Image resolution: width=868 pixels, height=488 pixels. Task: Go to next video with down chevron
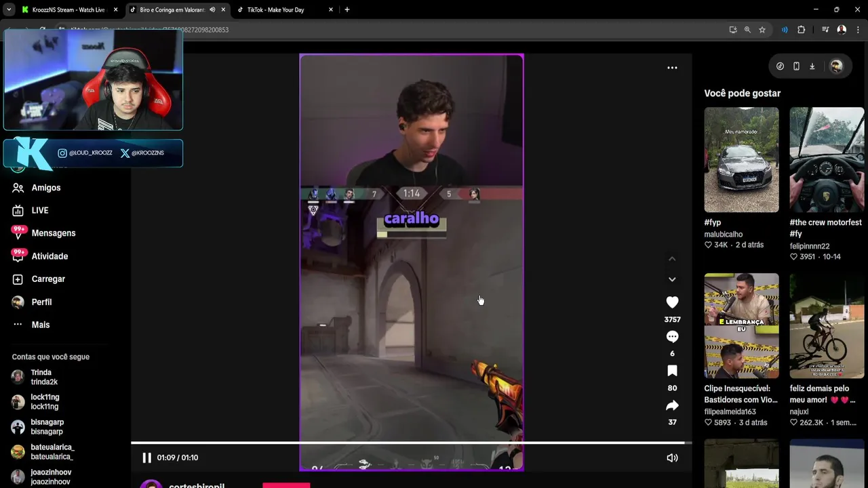coord(672,279)
